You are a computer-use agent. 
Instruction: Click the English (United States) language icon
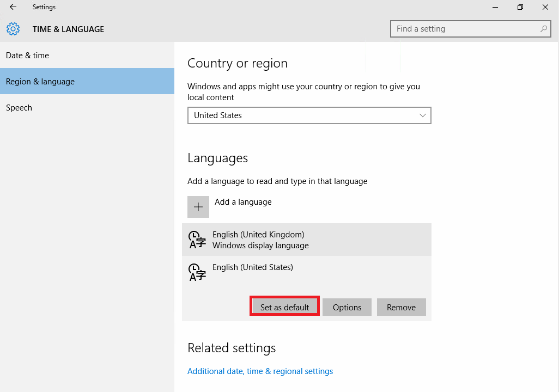pyautogui.click(x=197, y=272)
